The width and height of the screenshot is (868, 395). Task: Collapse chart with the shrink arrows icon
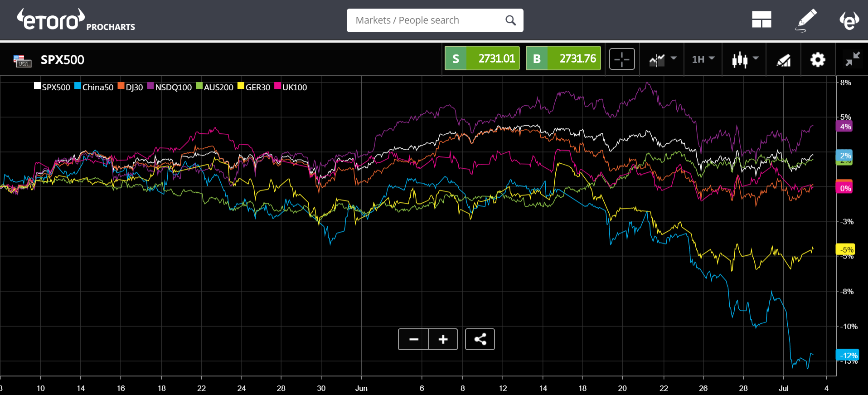pos(853,59)
